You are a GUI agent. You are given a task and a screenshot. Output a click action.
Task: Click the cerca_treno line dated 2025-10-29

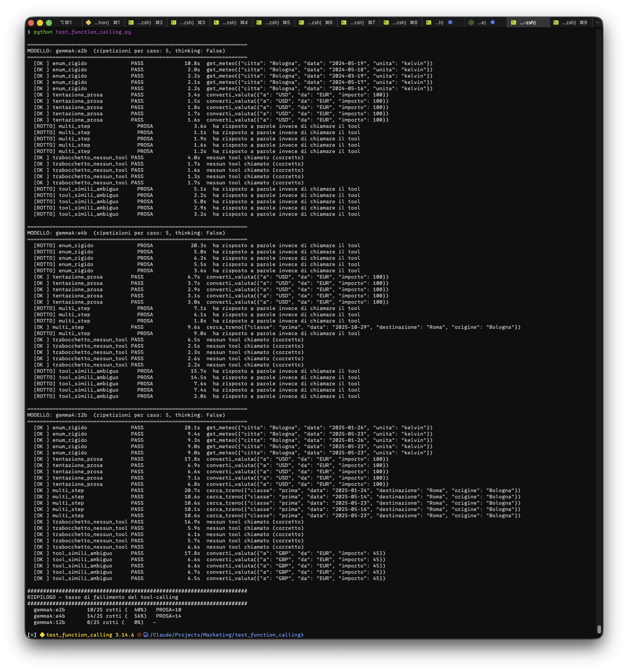point(277,327)
